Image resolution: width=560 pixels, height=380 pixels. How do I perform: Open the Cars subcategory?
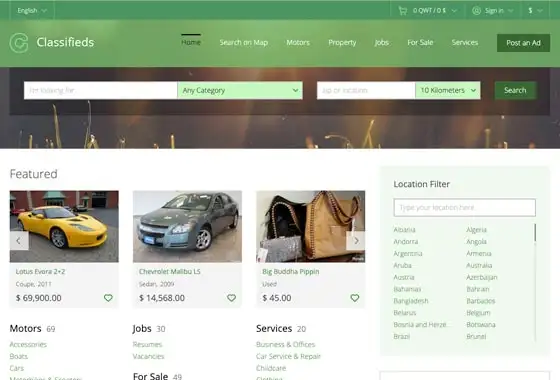click(x=17, y=368)
